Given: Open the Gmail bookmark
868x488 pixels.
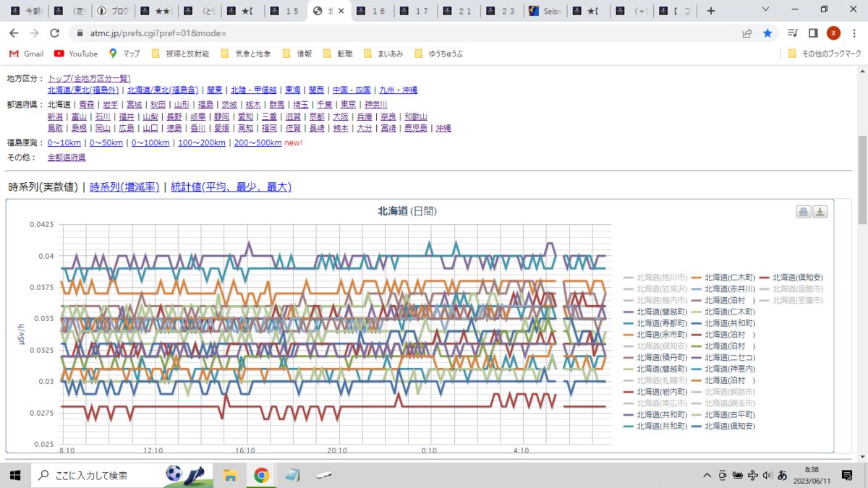Looking at the screenshot, I should click(26, 53).
